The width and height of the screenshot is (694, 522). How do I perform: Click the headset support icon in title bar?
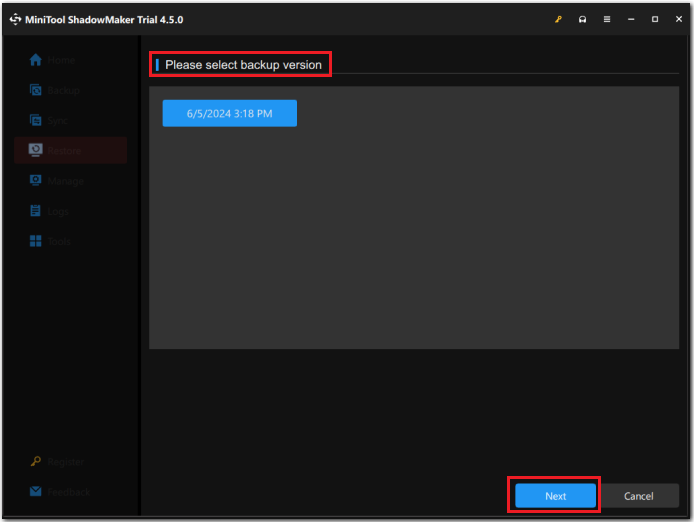tap(582, 19)
